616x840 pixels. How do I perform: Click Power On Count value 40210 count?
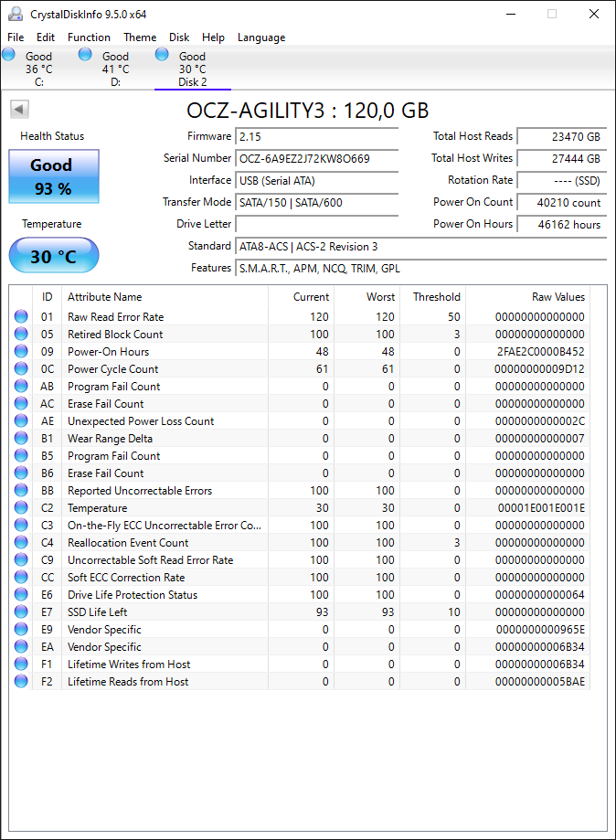point(562,202)
